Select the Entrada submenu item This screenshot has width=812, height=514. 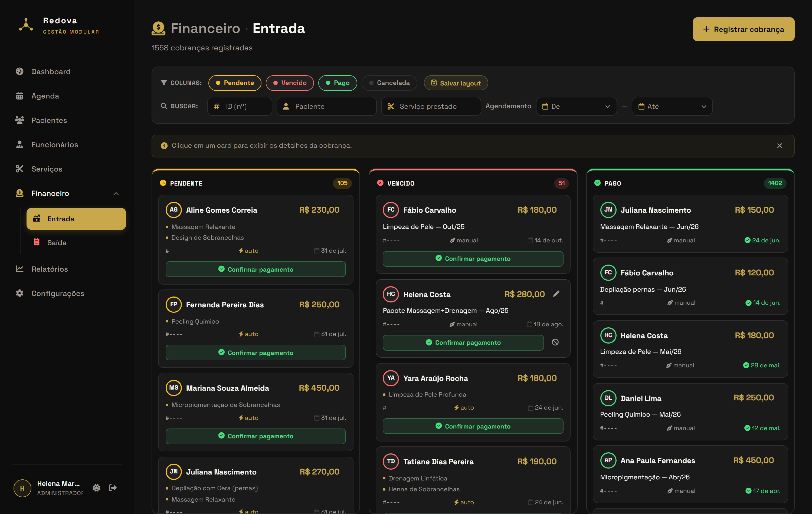(x=76, y=219)
